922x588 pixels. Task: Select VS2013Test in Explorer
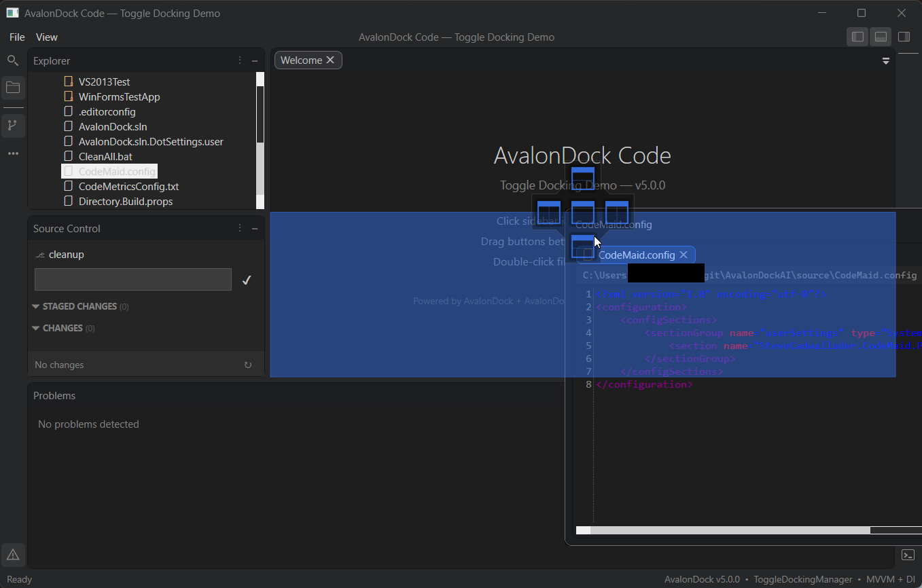coord(104,81)
